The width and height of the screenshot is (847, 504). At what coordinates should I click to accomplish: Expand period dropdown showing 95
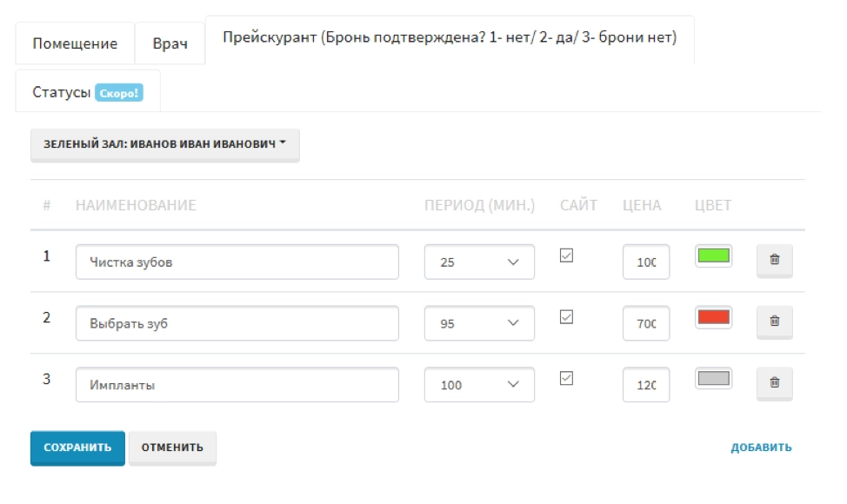coord(479,323)
